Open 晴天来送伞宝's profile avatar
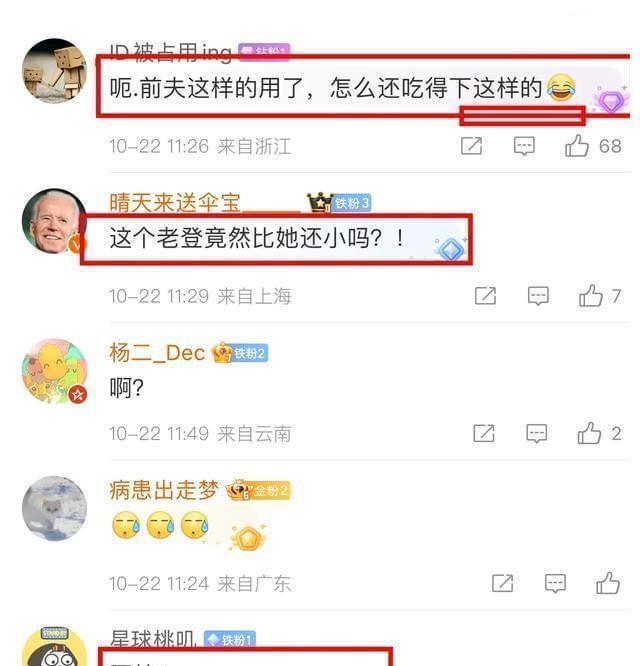 point(54,221)
